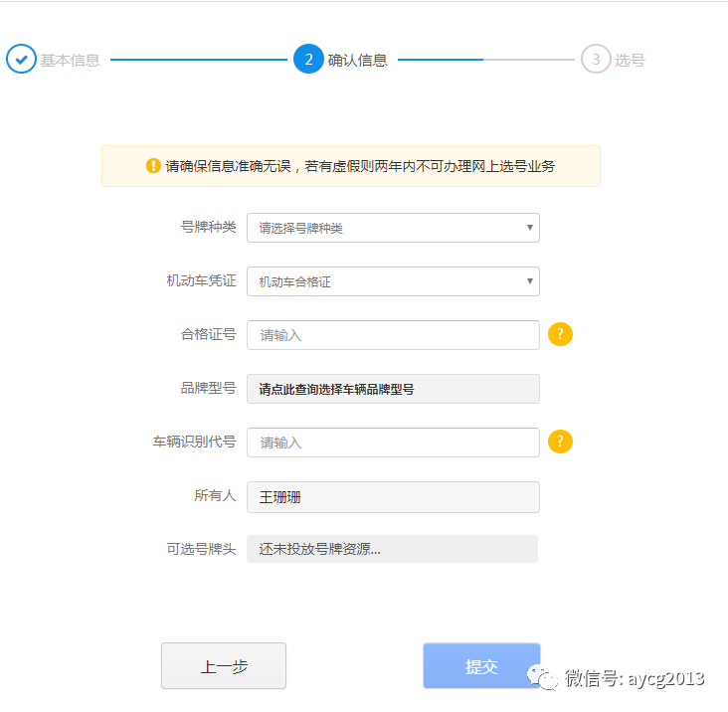Click the step 3 circle icon
Image resolution: width=728 pixels, height=712 pixels.
point(596,59)
